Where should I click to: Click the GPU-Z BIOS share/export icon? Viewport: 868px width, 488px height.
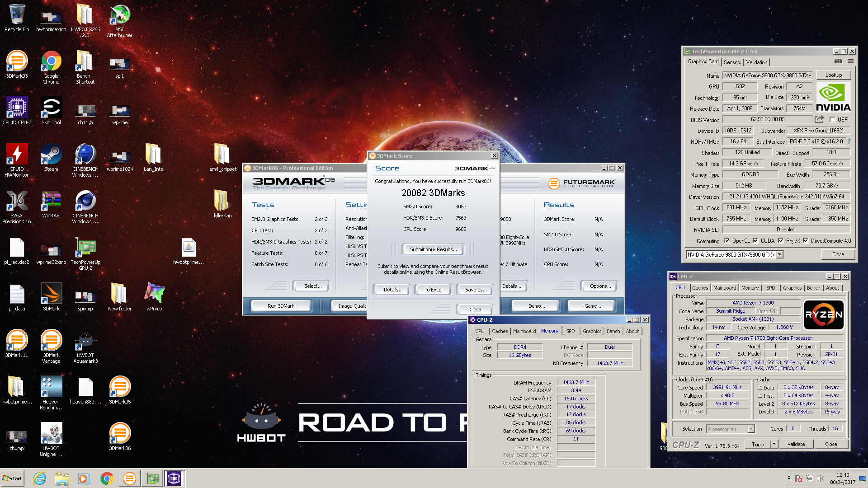pyautogui.click(x=819, y=119)
